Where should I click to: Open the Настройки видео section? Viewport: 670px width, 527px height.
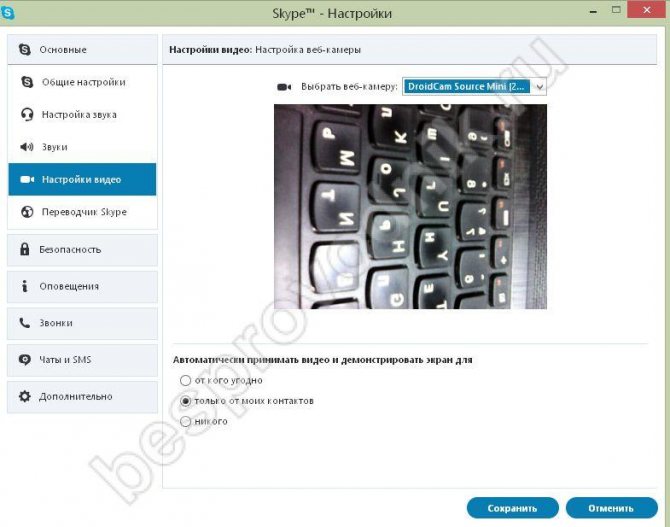(x=82, y=180)
